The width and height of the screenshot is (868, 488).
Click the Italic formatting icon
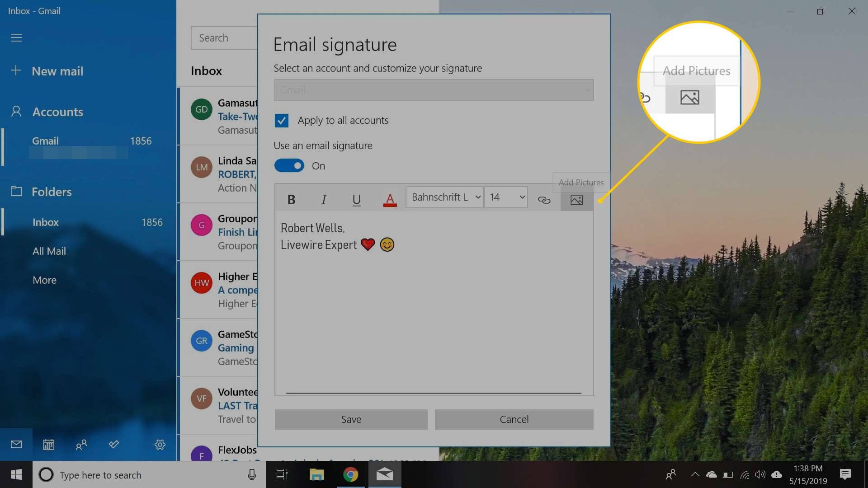[324, 200]
